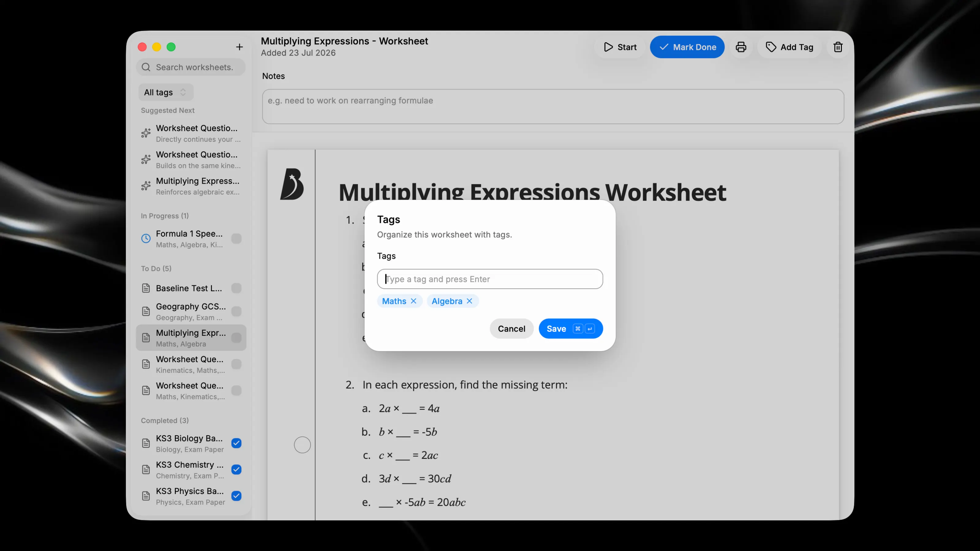980x551 pixels.
Task: Click the Mark Done button
Action: (x=687, y=47)
